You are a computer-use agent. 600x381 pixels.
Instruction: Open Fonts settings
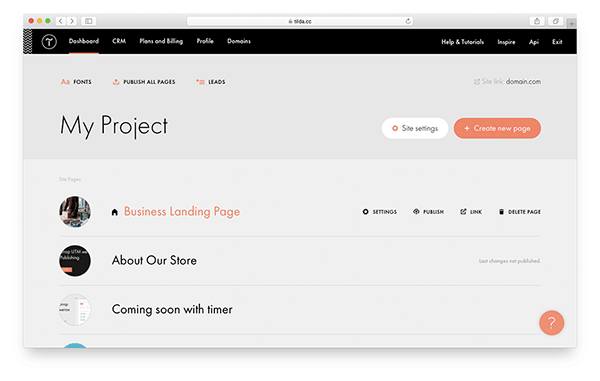click(76, 82)
